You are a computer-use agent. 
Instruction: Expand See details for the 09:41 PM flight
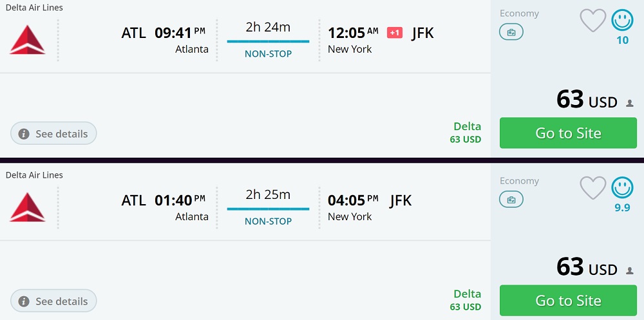click(x=53, y=134)
